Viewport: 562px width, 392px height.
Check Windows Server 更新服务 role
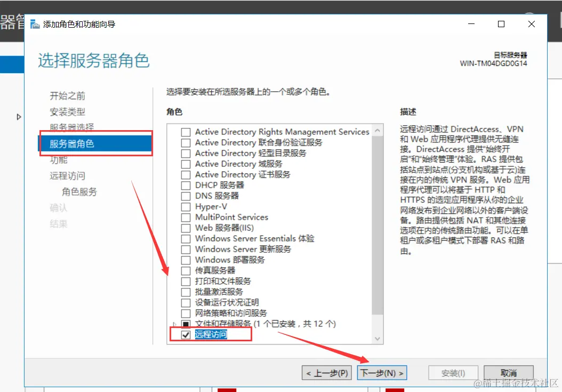click(186, 249)
